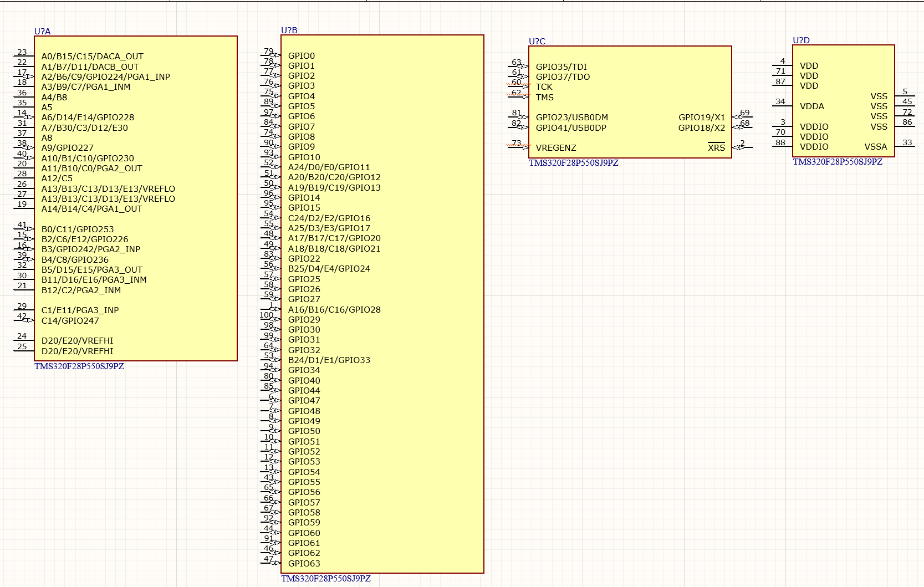Viewport: 924px width, 587px height.
Task: Select the U?D component designator
Action: tap(801, 40)
